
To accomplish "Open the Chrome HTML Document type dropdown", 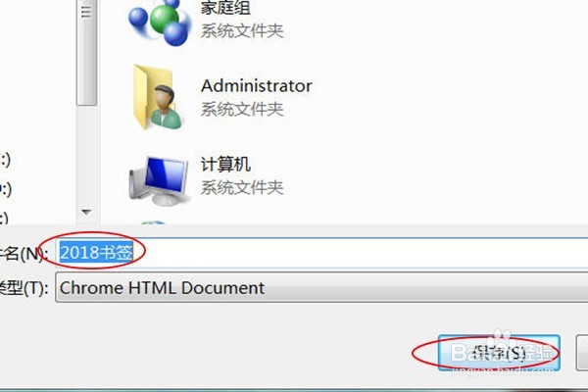I will point(321,288).
